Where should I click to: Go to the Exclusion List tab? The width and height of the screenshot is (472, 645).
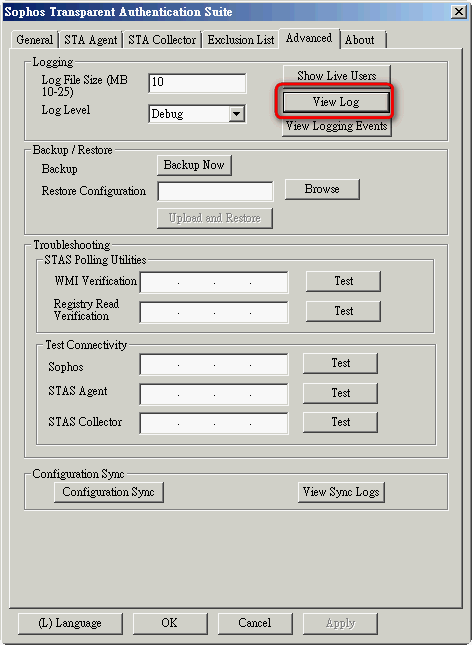click(x=241, y=40)
